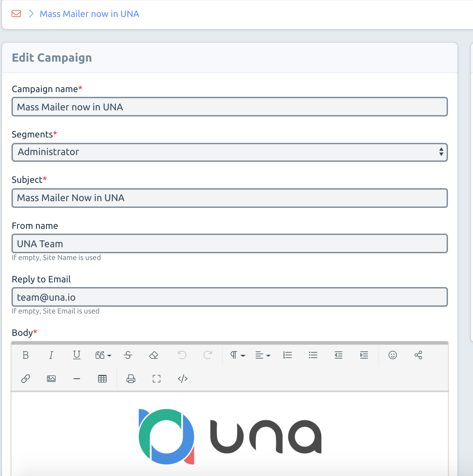Switch the editor to fullscreen mode
473x476 pixels.
(156, 378)
